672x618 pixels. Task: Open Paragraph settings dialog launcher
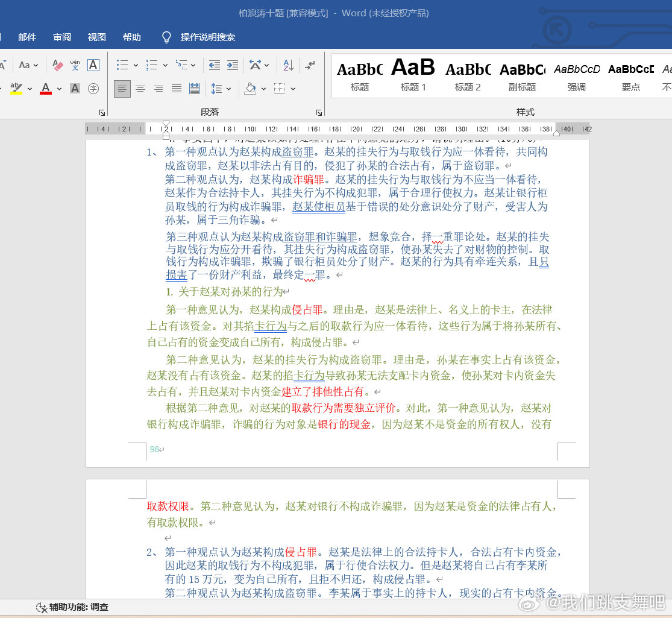point(318,112)
